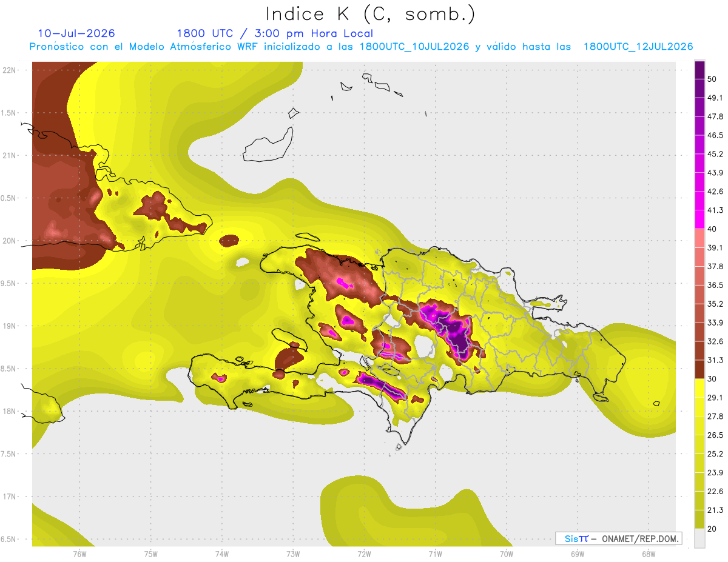Click the "Indice K (C, somb.)" map title
Screen dimensions: 728x562
pos(370,14)
